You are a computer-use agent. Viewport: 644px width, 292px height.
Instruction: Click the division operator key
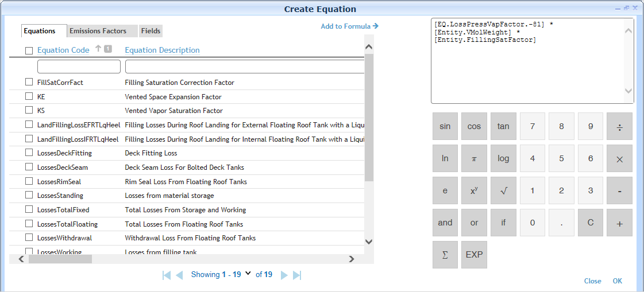pyautogui.click(x=619, y=126)
